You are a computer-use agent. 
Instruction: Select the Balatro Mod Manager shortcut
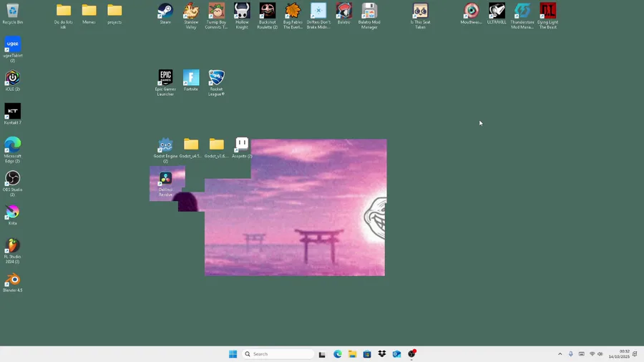[x=369, y=16]
